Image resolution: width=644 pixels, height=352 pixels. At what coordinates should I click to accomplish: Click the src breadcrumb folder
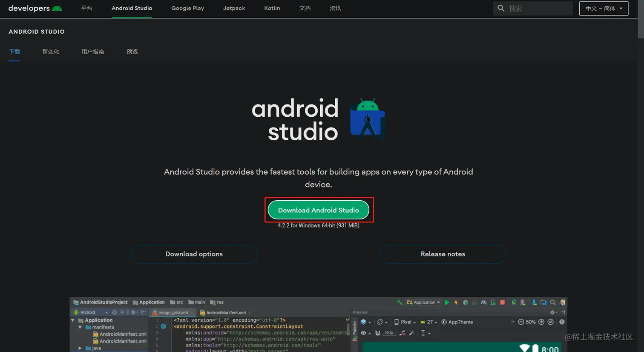177,302
